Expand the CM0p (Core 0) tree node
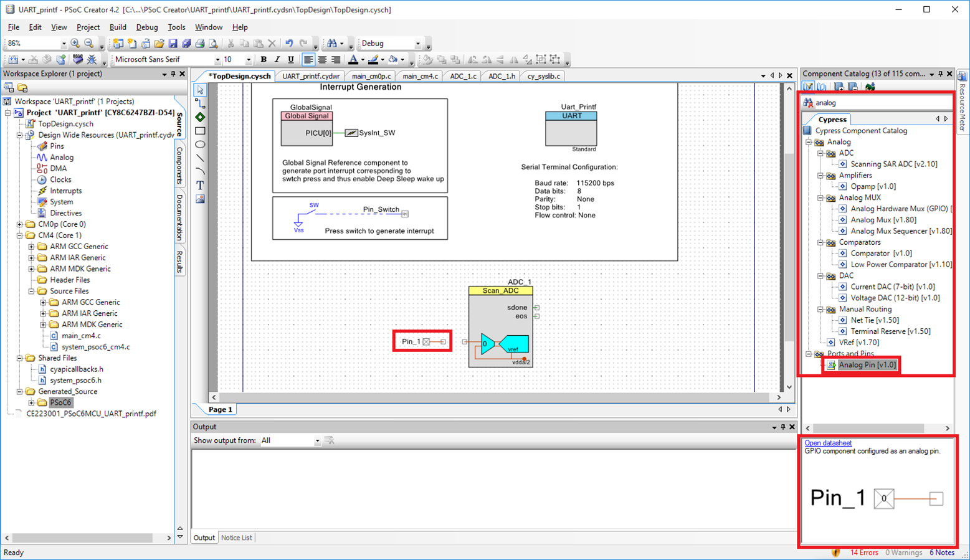 (x=19, y=224)
